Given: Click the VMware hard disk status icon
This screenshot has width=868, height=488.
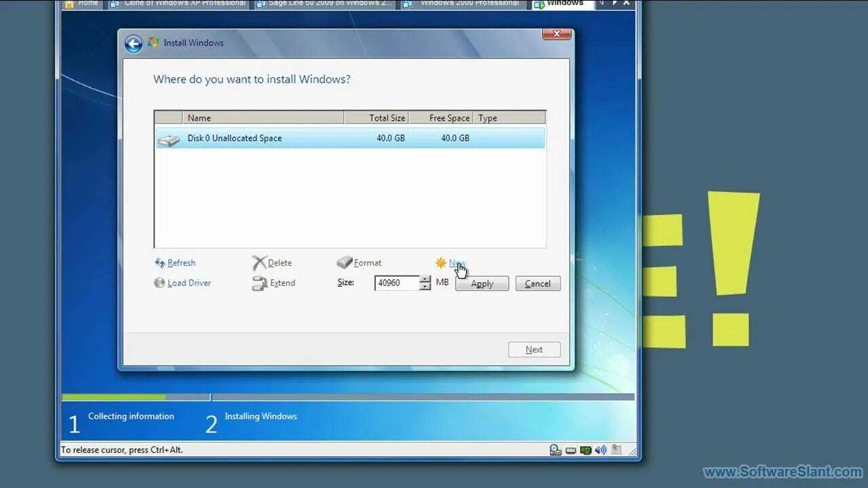Looking at the screenshot, I should point(571,450).
